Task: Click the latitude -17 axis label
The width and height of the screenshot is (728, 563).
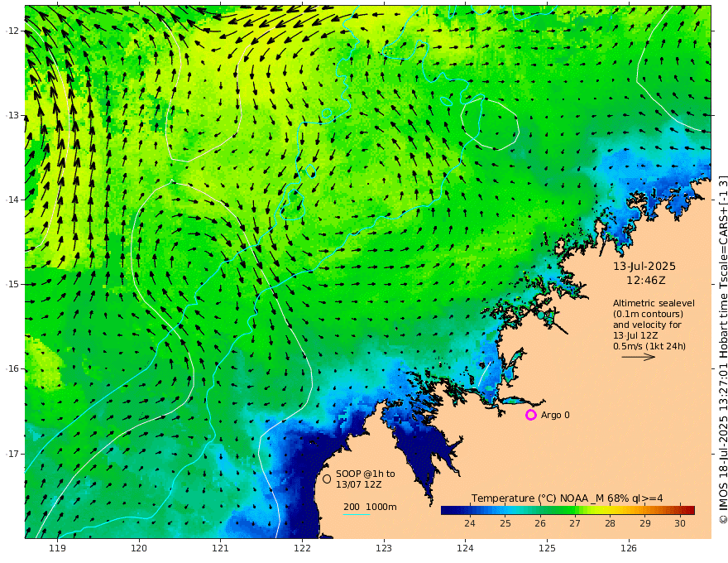Action: click(12, 454)
